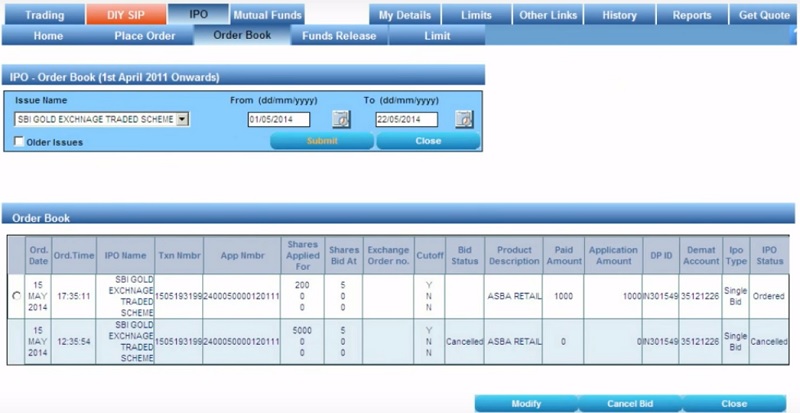The height and width of the screenshot is (413, 800).
Task: Select the IPO tab
Action: 198,14
